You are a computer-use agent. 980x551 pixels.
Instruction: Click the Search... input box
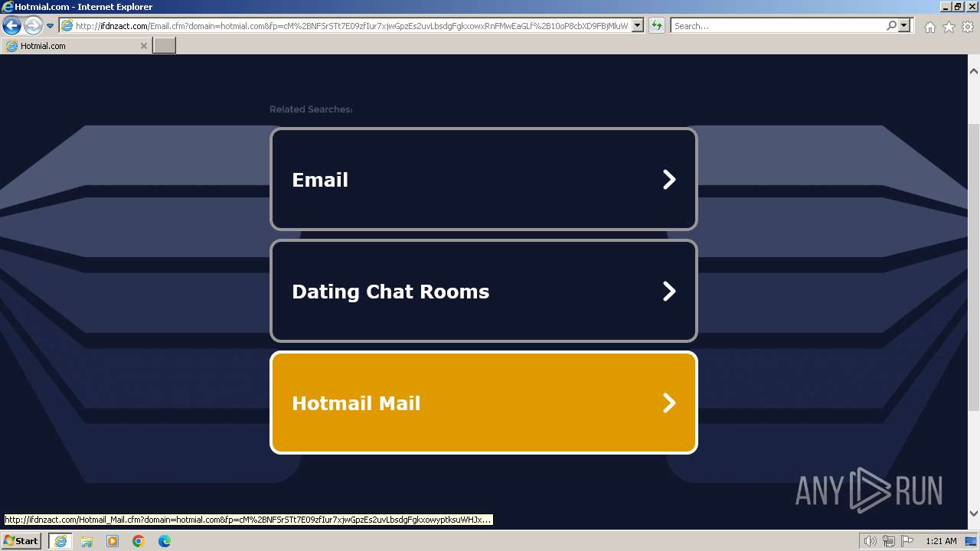pyautogui.click(x=778, y=26)
